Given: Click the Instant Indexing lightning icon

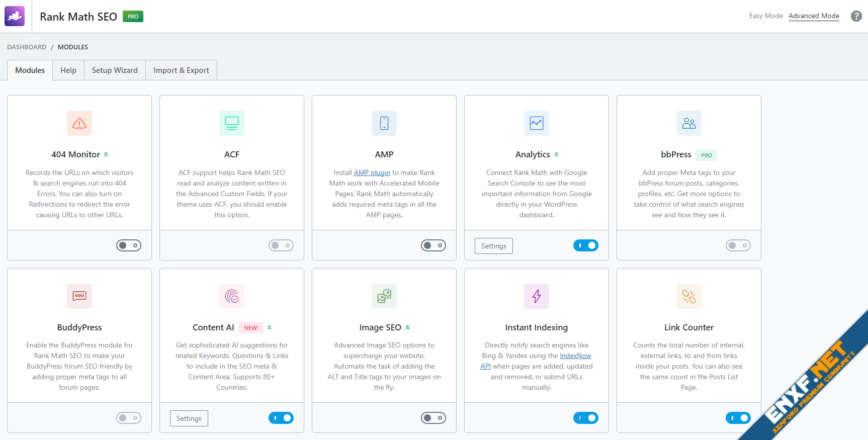Looking at the screenshot, I should [537, 296].
